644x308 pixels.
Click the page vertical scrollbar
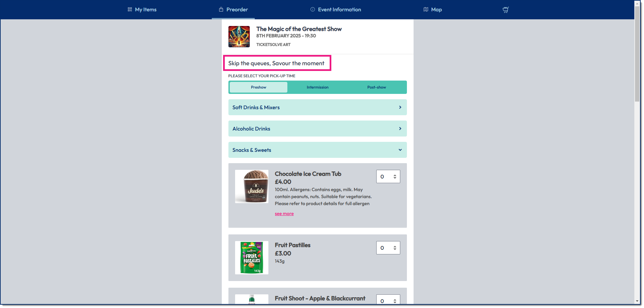coord(637,53)
